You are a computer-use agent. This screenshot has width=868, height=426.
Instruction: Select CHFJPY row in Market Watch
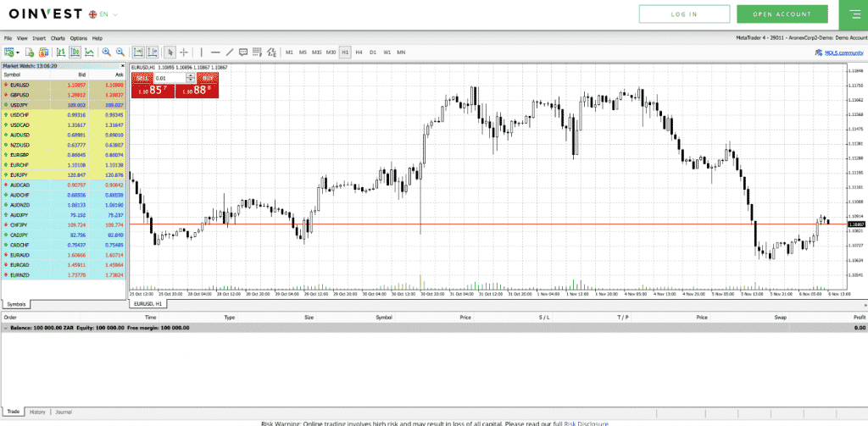64,225
